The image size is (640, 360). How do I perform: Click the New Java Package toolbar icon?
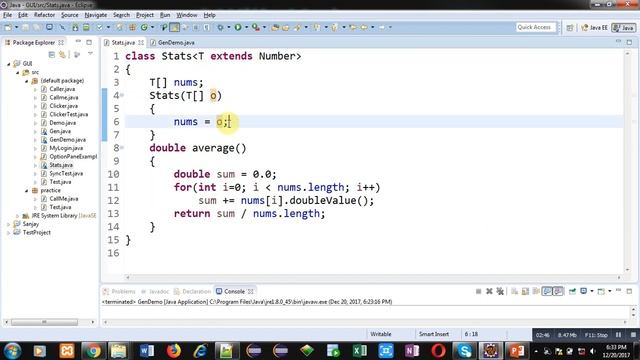132,27
